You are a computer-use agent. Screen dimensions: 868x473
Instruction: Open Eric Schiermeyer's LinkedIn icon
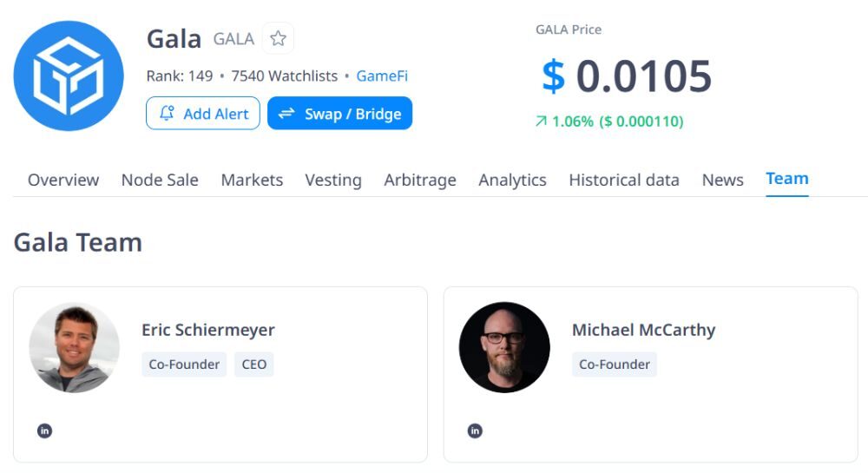(45, 430)
